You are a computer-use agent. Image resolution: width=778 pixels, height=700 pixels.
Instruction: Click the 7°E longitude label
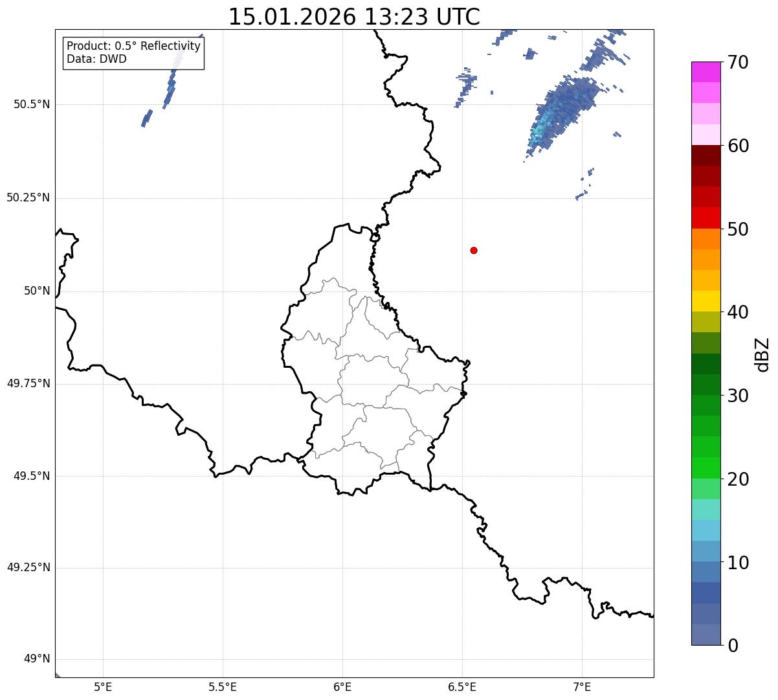tap(582, 686)
